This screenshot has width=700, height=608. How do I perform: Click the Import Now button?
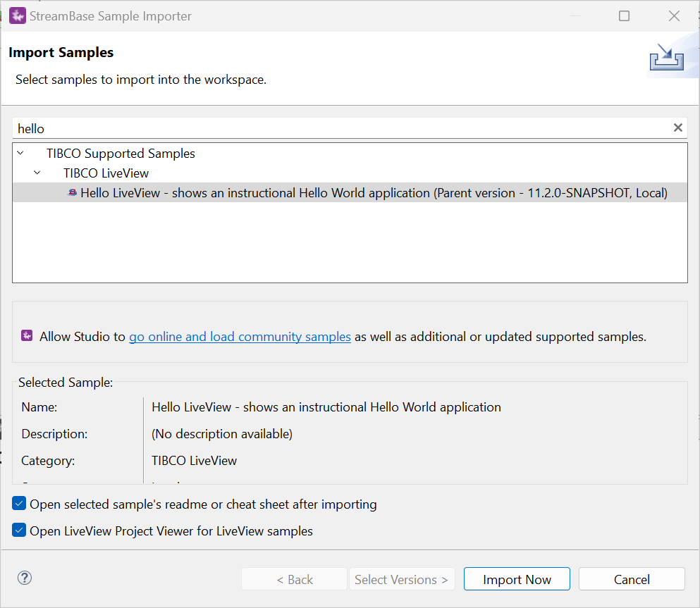pyautogui.click(x=517, y=579)
